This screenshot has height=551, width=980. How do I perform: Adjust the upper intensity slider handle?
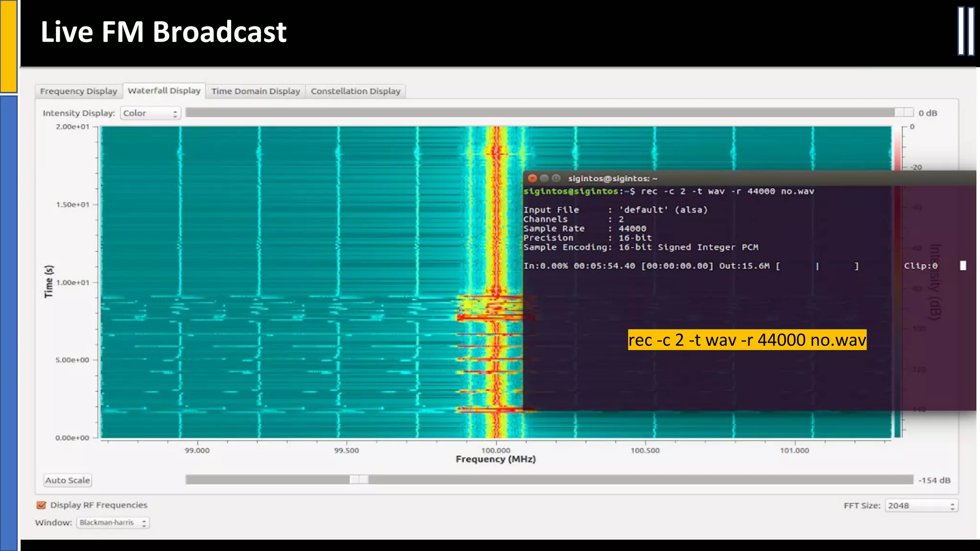pyautogui.click(x=904, y=112)
